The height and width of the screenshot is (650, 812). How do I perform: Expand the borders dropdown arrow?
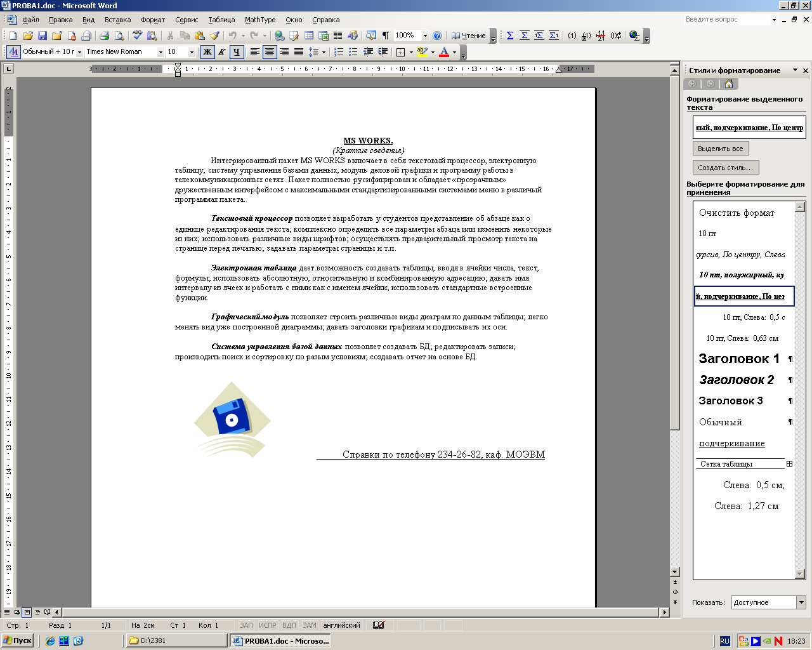tap(411, 52)
